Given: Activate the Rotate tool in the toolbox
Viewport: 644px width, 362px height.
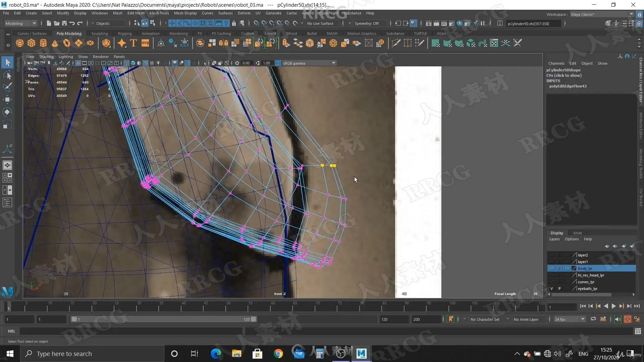Looking at the screenshot, I should [x=7, y=112].
